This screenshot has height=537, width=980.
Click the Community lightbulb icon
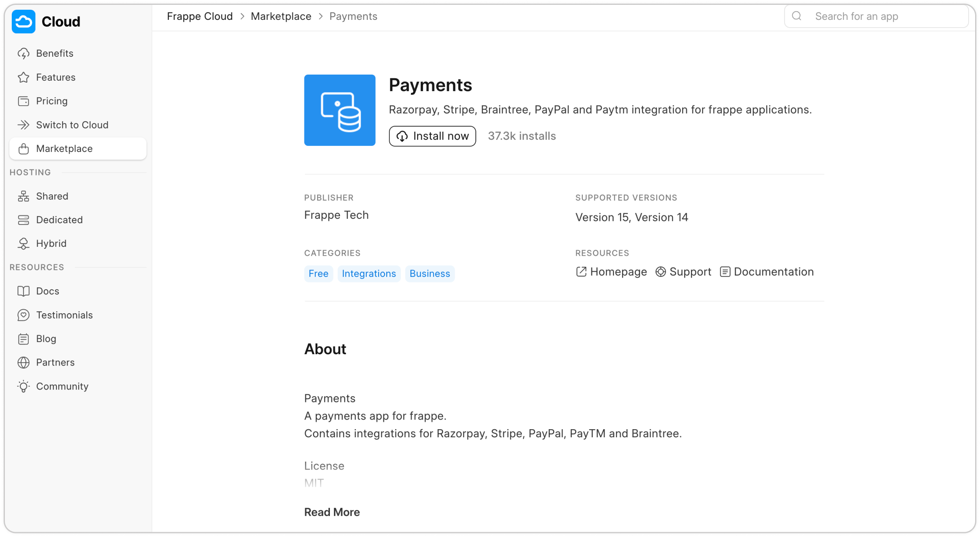coord(24,386)
